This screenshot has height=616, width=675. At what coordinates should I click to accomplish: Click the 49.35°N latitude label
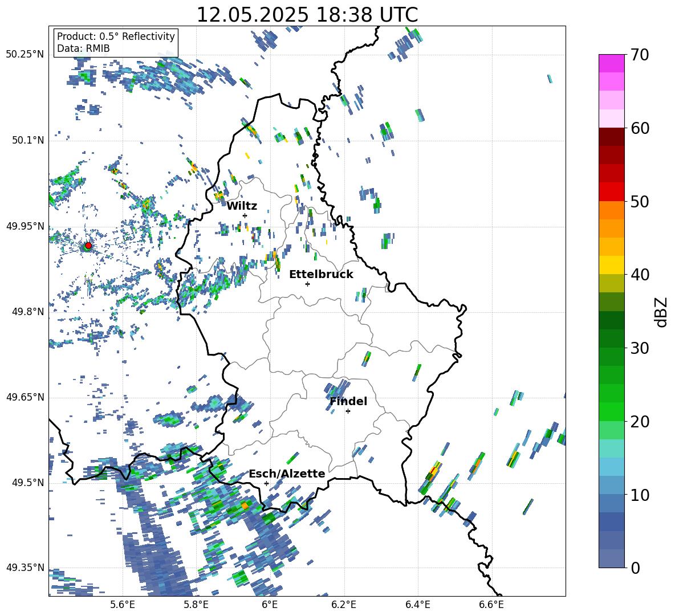pos(25,568)
